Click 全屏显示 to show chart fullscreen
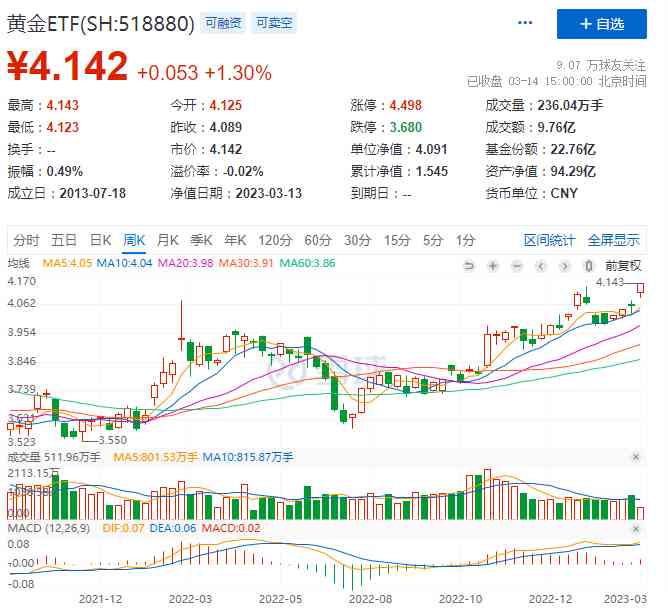Image resolution: width=668 pixels, height=613 pixels. (x=613, y=240)
